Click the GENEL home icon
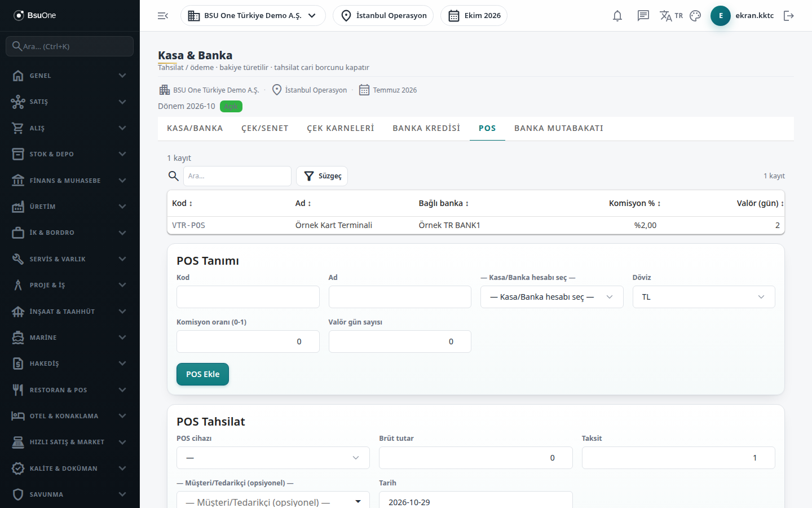This screenshot has width=812, height=508. point(18,76)
